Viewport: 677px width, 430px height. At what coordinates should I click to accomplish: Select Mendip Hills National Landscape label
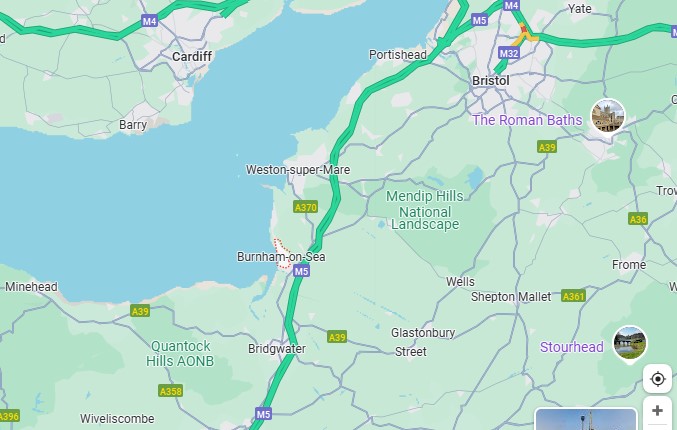coord(425,210)
